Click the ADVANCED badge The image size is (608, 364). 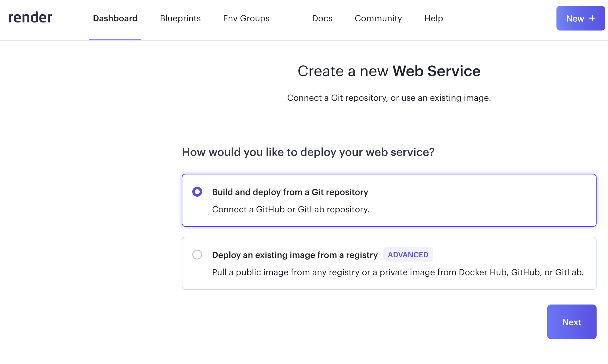[408, 255]
